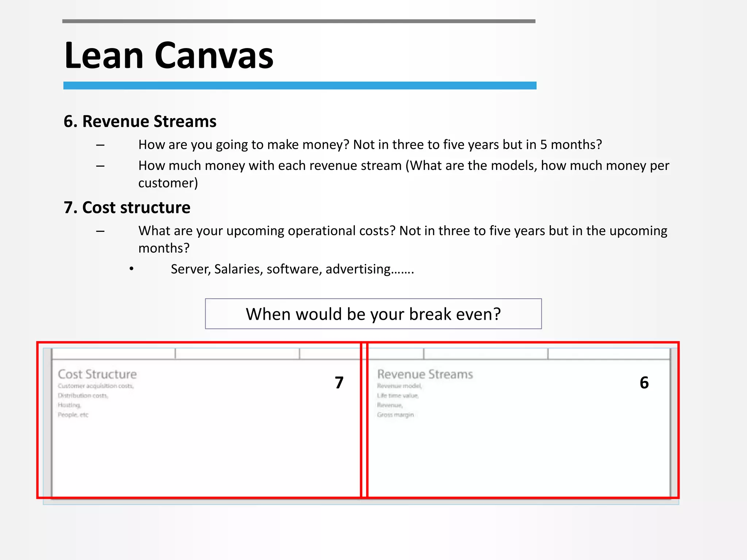Viewport: 747px width, 560px height.
Task: Click the 'How are you going to make money?' line
Action: 370,145
